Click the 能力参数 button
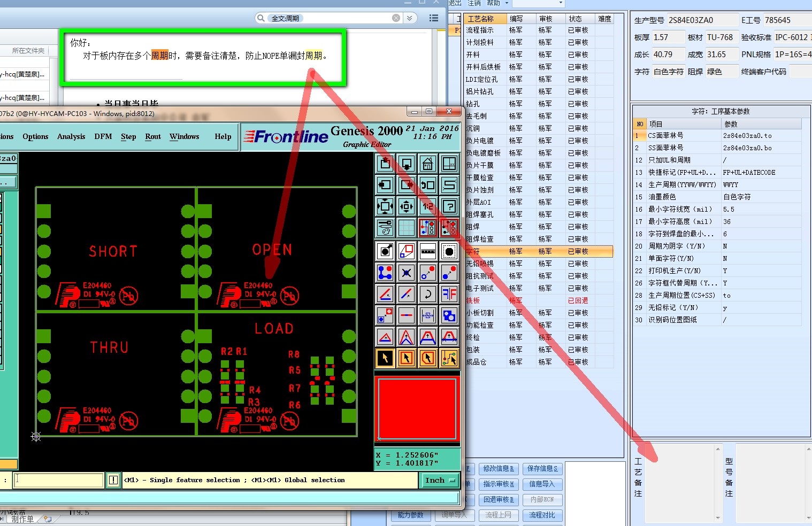Viewport: 812px width, 526px height. pyautogui.click(x=411, y=515)
